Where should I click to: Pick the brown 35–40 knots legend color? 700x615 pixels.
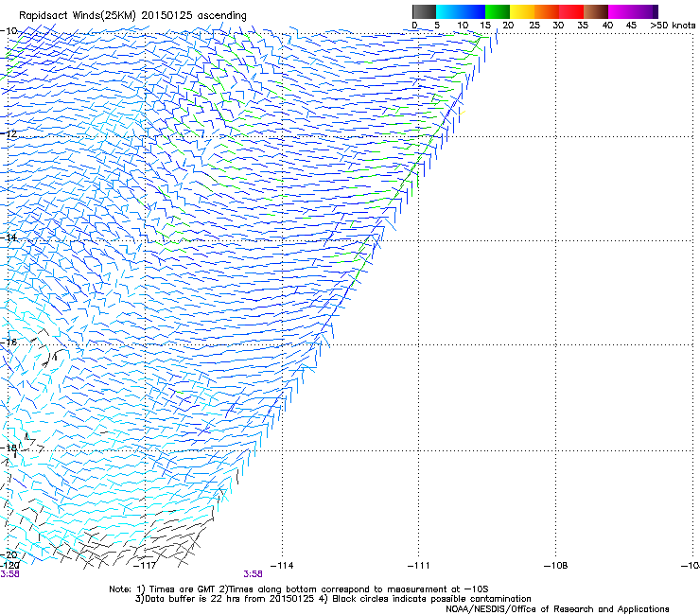(x=596, y=11)
